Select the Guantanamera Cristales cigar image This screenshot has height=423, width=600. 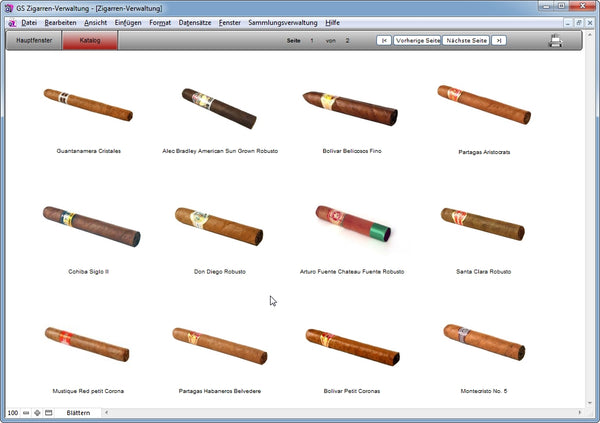(88, 105)
